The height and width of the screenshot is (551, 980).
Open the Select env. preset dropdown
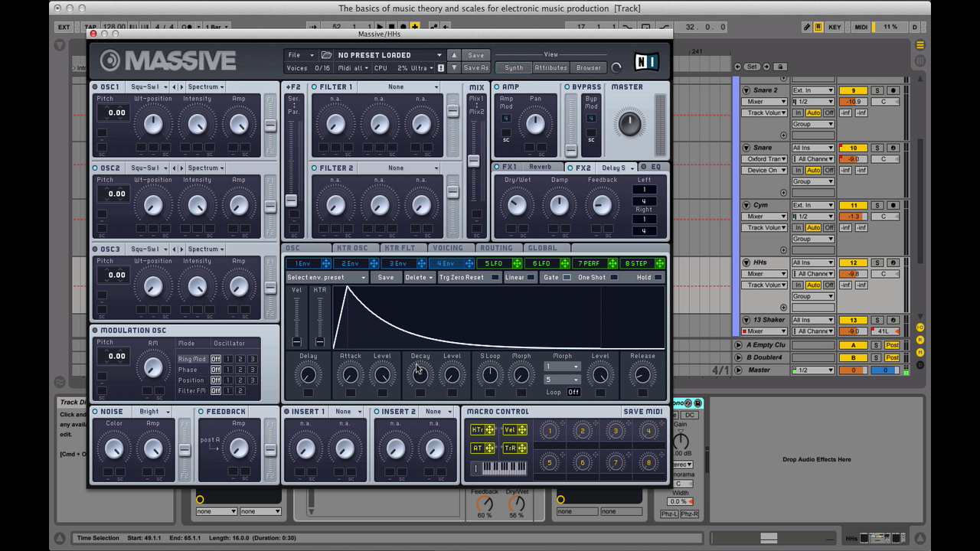[x=327, y=278]
